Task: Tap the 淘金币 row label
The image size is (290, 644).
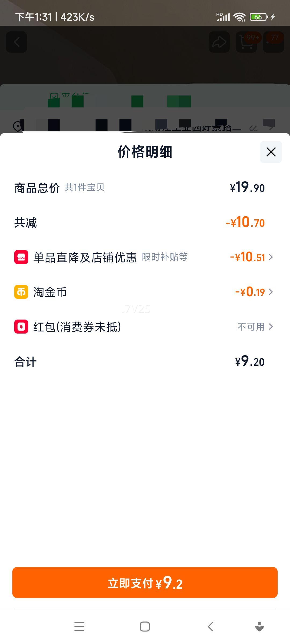Action: [x=50, y=292]
